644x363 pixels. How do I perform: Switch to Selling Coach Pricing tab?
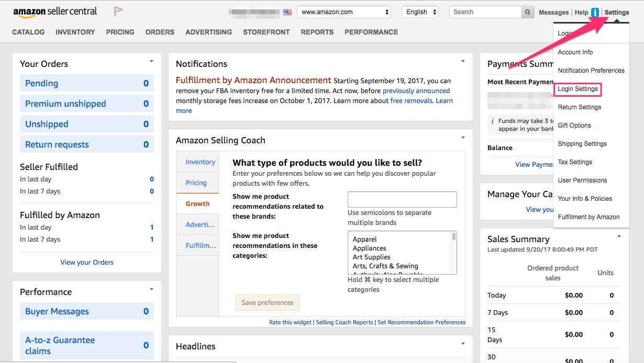[197, 183]
